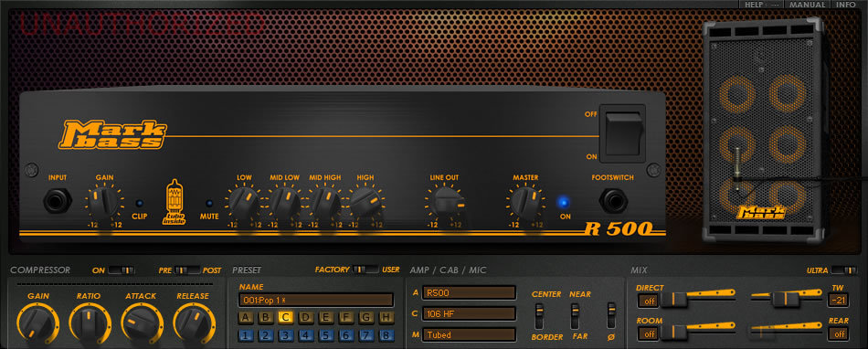The height and width of the screenshot is (349, 868).
Task: Open the MANUAL menu item
Action: click(807, 5)
